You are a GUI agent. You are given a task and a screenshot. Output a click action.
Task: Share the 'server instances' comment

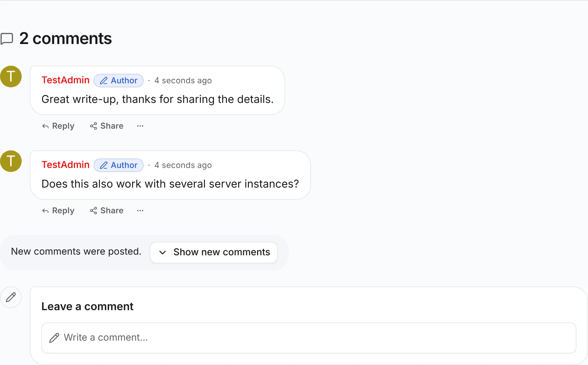[x=107, y=211]
